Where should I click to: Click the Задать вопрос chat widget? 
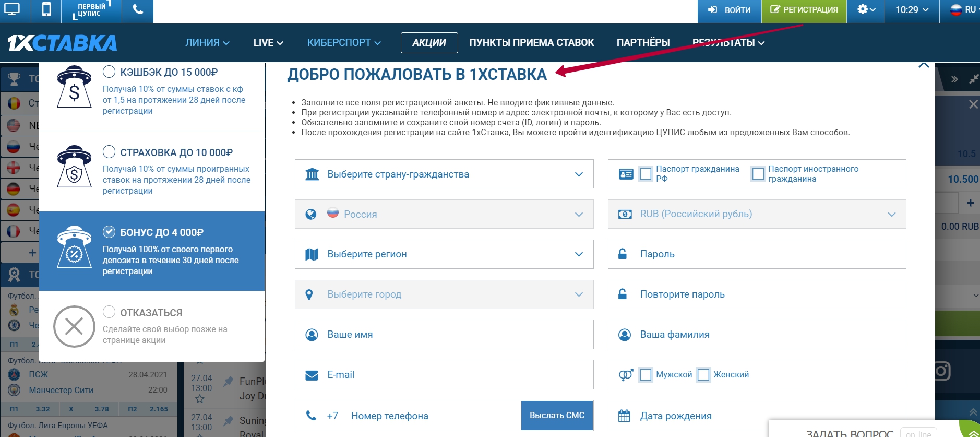850,433
